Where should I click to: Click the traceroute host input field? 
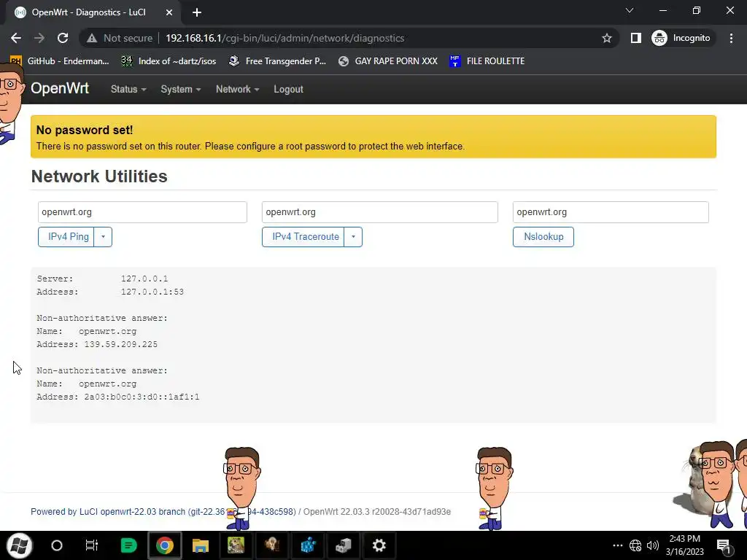(379, 212)
